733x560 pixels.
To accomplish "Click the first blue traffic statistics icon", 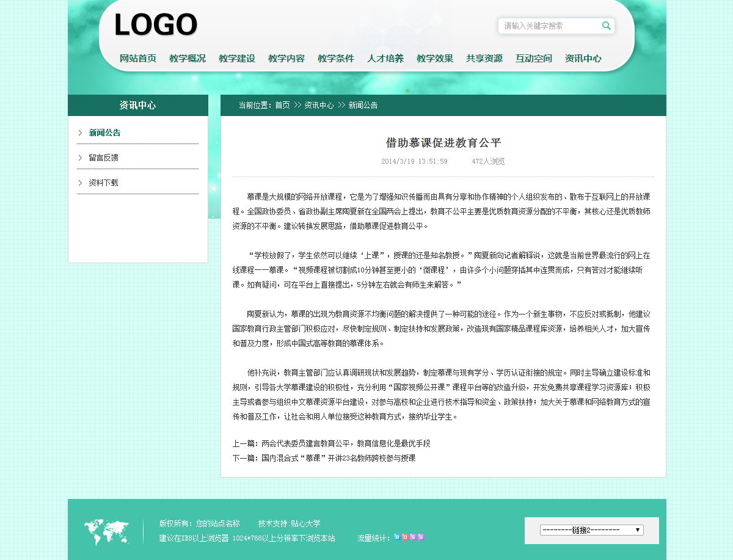I will click(397, 537).
